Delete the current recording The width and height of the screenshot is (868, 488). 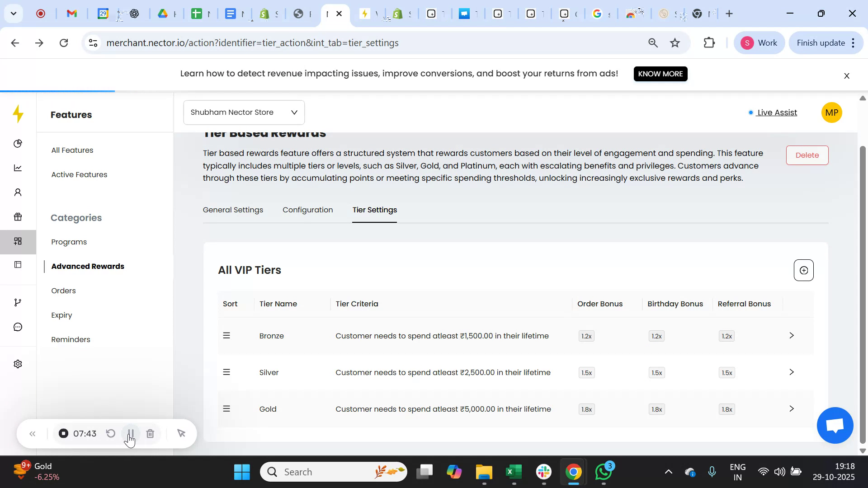tap(151, 433)
